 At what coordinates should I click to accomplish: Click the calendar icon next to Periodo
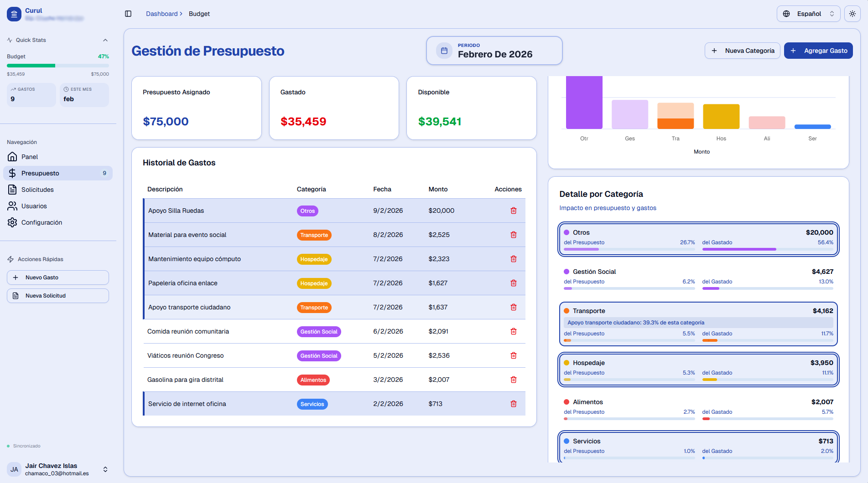coord(444,50)
